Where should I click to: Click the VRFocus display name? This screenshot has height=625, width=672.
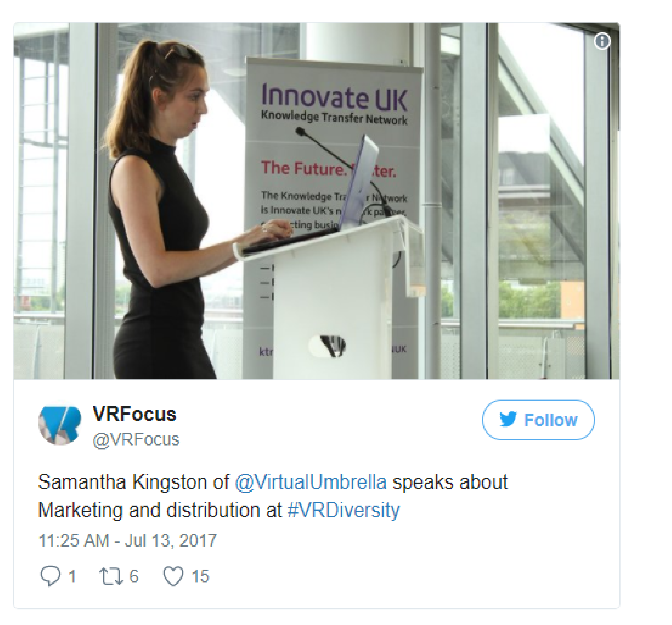[x=135, y=414]
